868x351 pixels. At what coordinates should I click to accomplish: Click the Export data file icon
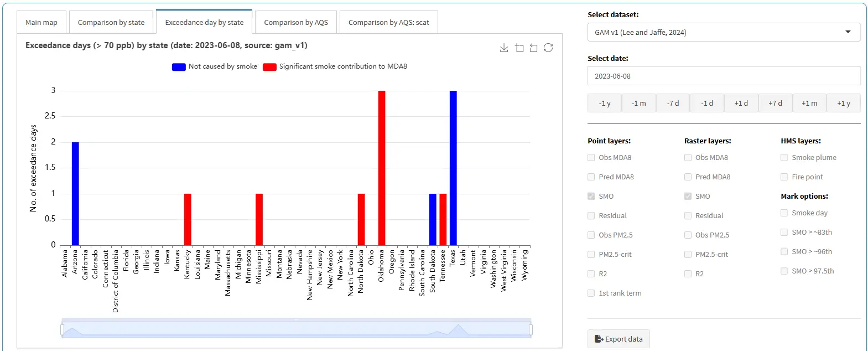coord(599,339)
